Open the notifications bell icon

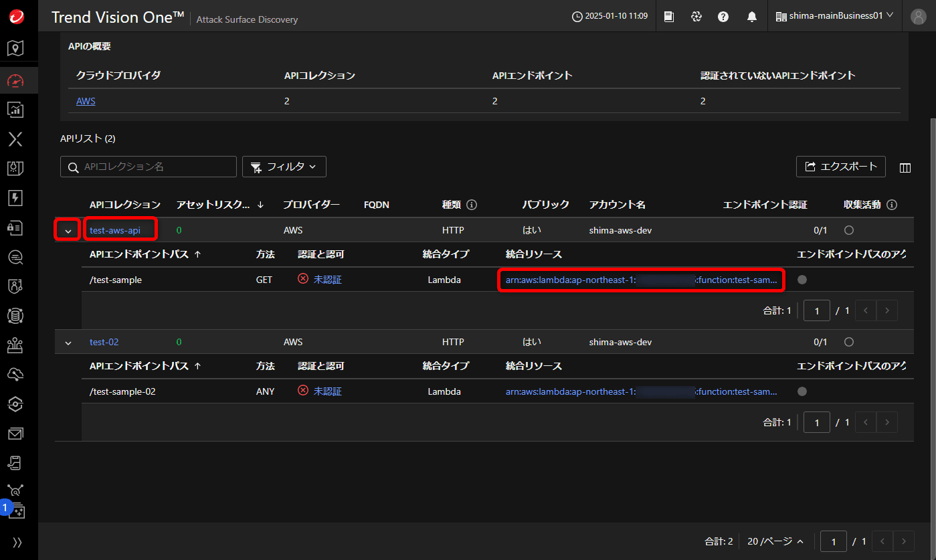point(752,17)
